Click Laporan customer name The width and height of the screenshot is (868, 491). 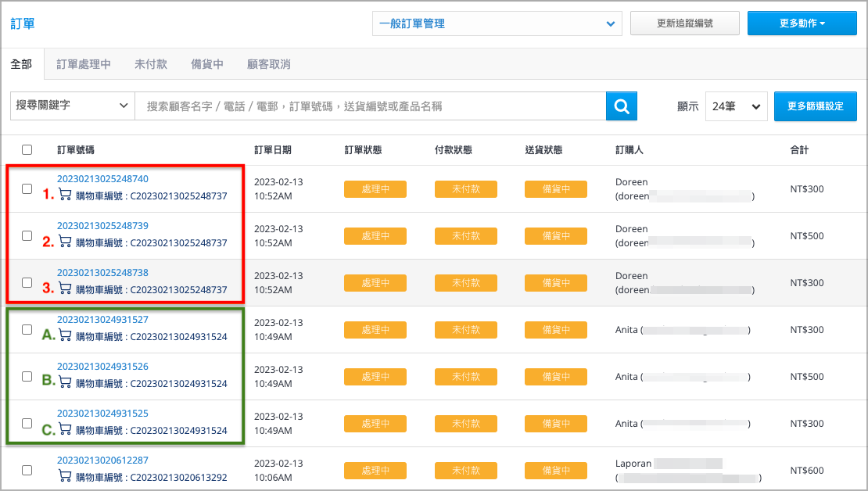[x=633, y=464]
